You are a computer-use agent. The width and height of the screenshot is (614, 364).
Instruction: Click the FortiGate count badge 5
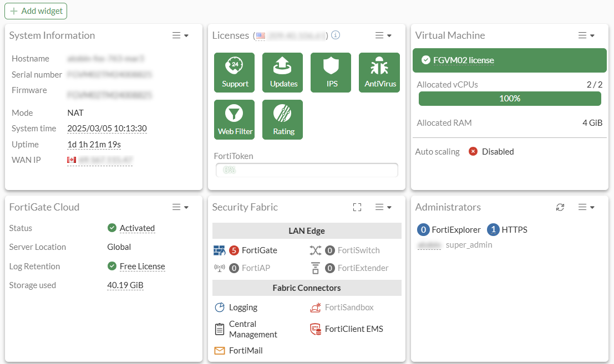pos(234,250)
